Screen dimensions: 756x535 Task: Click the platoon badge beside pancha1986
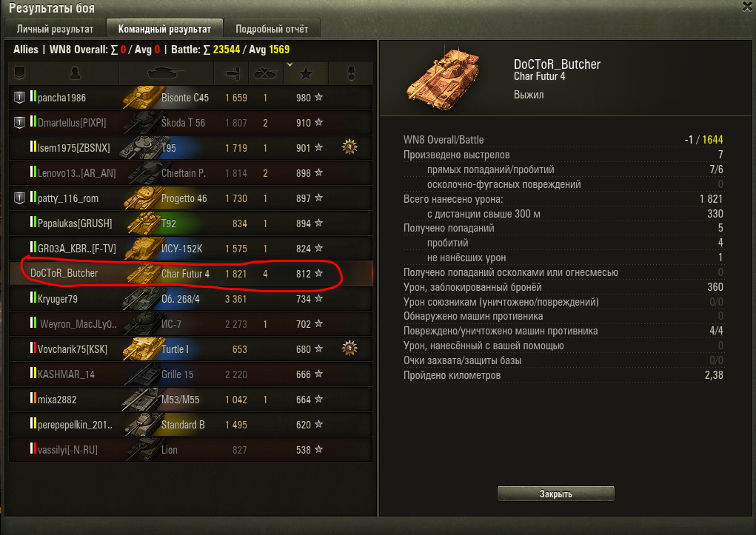19,98
